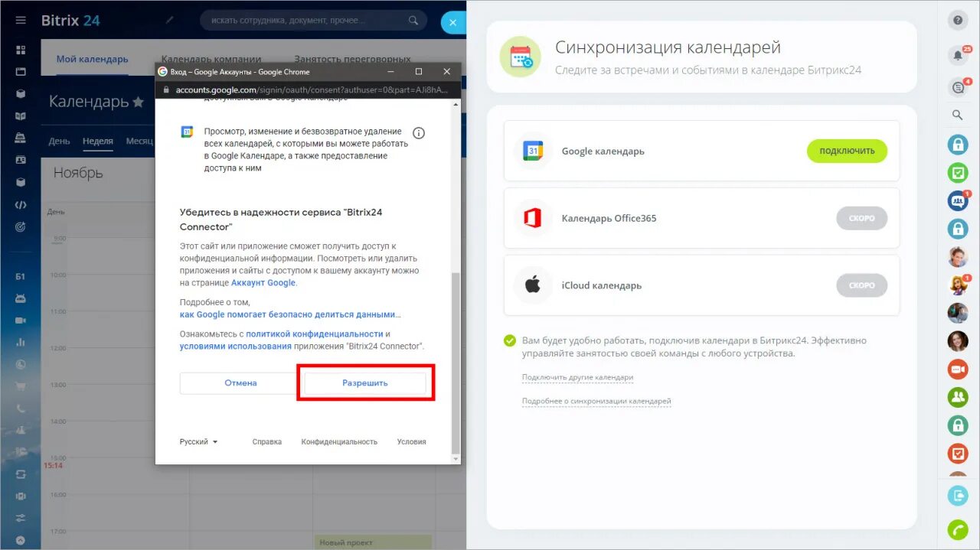This screenshot has height=550, width=980.
Task: Open the calendar icon in left sidebar
Action: [21, 72]
